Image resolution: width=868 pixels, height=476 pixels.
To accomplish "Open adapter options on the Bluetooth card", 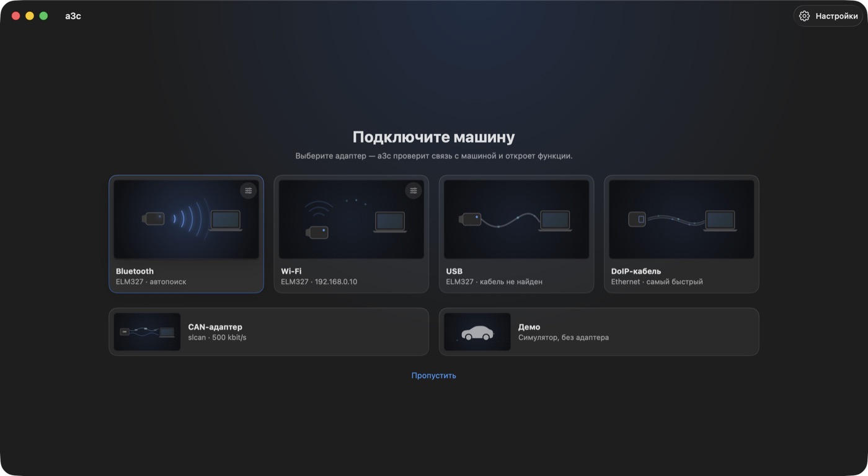I will (x=249, y=190).
